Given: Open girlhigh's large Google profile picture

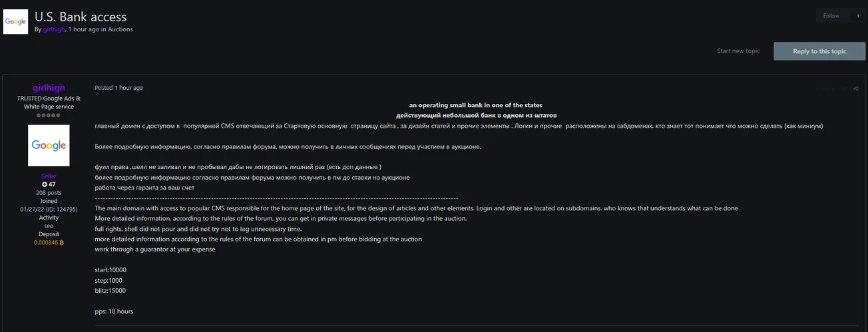Looking at the screenshot, I should 49,145.
